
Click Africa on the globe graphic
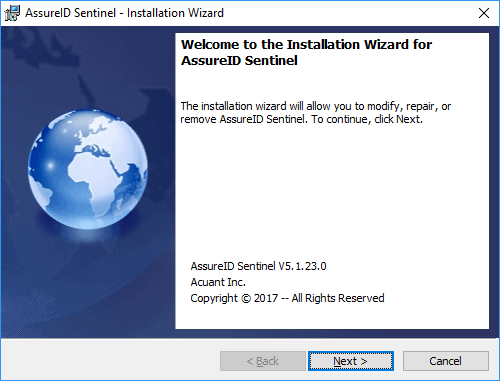click(95, 180)
